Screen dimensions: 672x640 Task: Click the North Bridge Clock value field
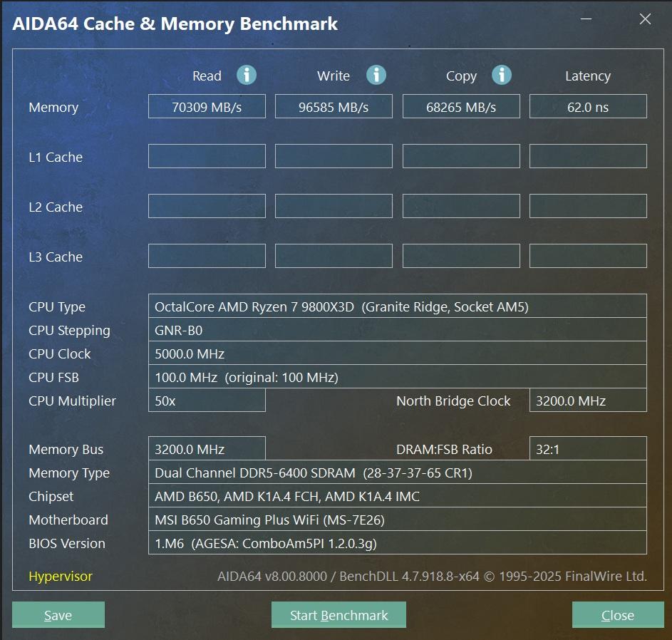pyautogui.click(x=588, y=401)
